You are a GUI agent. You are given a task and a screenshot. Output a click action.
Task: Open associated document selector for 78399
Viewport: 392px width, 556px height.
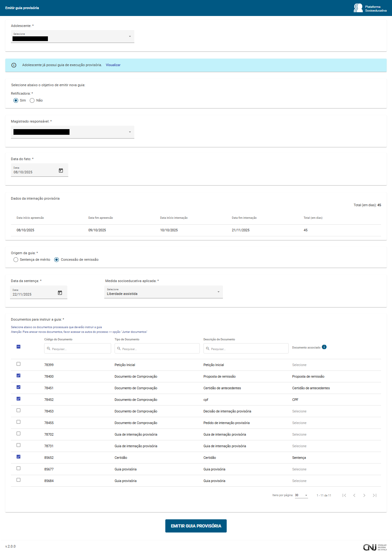point(299,365)
